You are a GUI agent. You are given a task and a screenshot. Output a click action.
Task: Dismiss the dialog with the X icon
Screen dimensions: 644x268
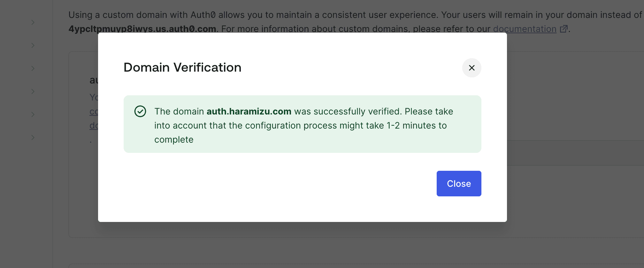click(471, 68)
